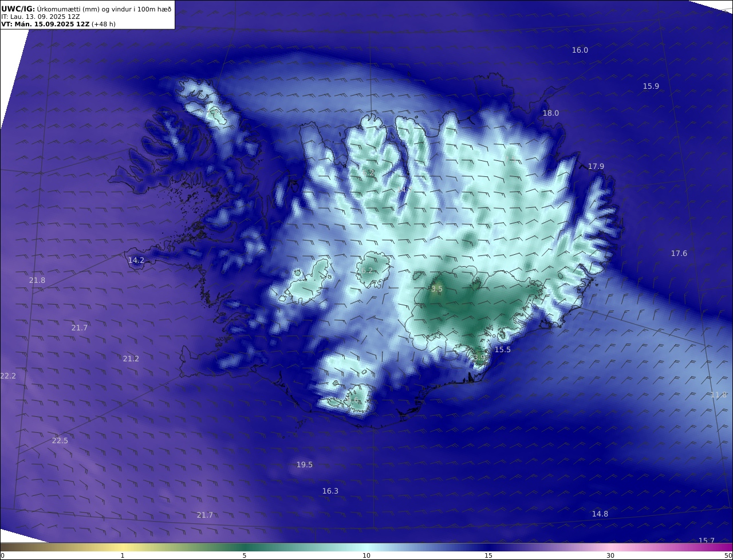Click the 22.5 value on the map

(60, 441)
